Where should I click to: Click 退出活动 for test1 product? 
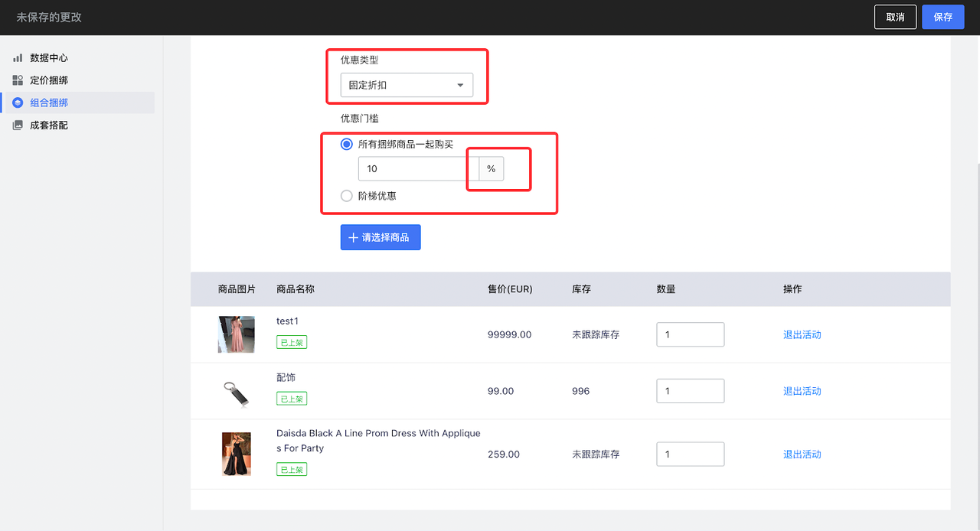[802, 334]
